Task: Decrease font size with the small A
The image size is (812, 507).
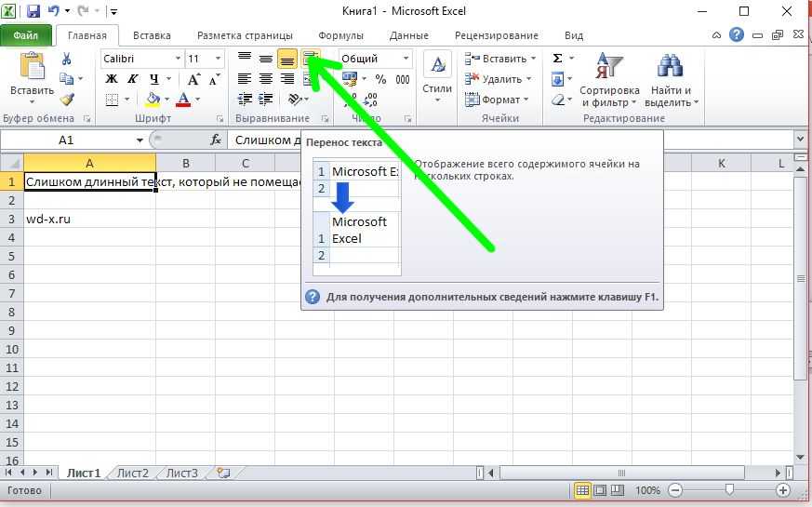Action: (x=214, y=79)
